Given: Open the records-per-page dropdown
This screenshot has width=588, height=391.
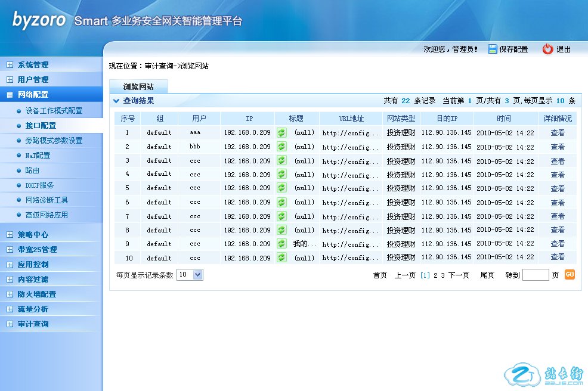Looking at the screenshot, I should 190,275.
